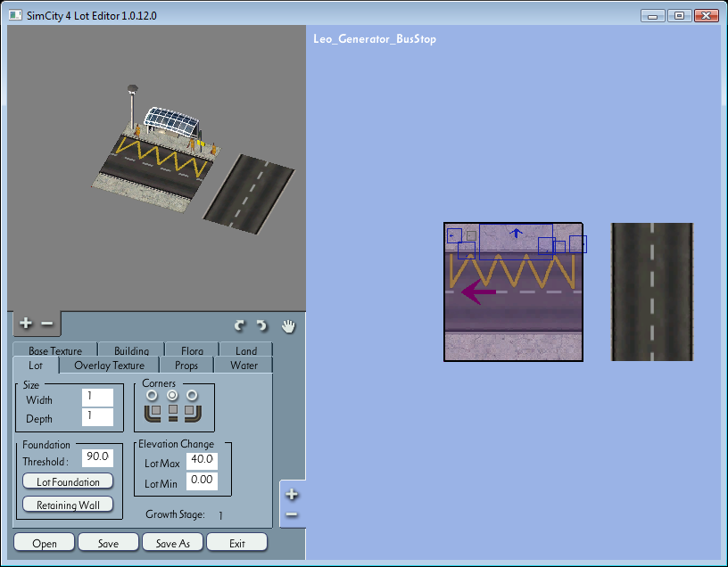Open the Building tab
Viewport: 728px width, 567px height.
[x=131, y=349]
